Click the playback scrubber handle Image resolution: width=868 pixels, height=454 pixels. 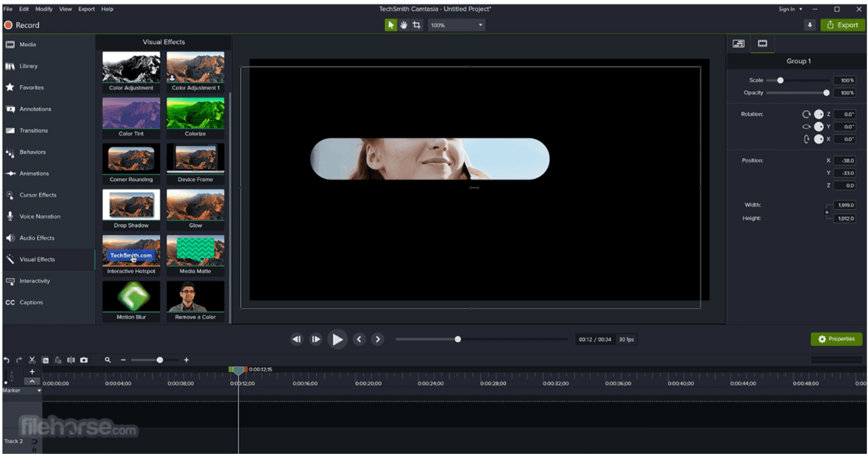click(458, 339)
